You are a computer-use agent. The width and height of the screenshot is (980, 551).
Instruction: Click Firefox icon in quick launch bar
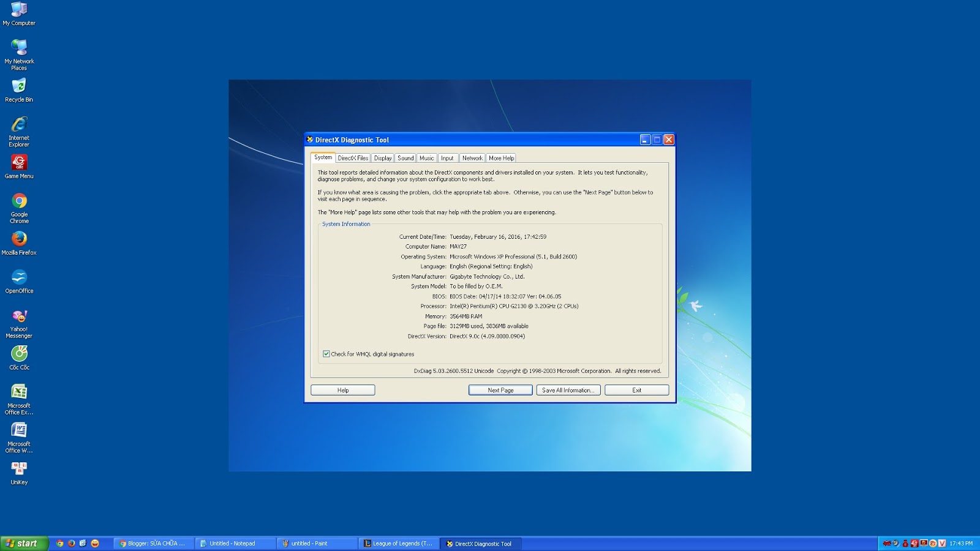click(72, 543)
